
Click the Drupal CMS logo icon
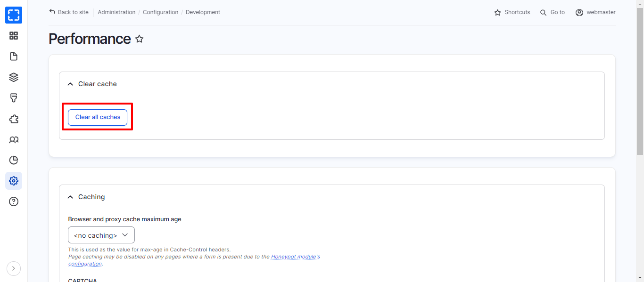(14, 15)
